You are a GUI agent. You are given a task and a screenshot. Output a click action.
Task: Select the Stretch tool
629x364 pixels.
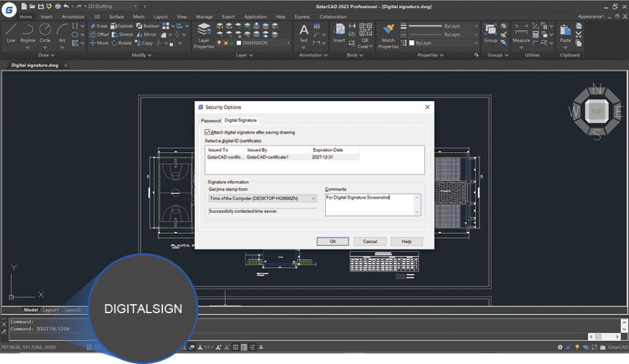coord(123,35)
